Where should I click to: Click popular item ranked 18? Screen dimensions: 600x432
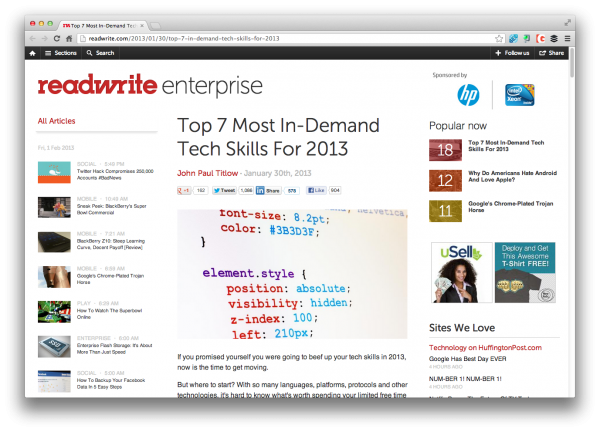445,150
